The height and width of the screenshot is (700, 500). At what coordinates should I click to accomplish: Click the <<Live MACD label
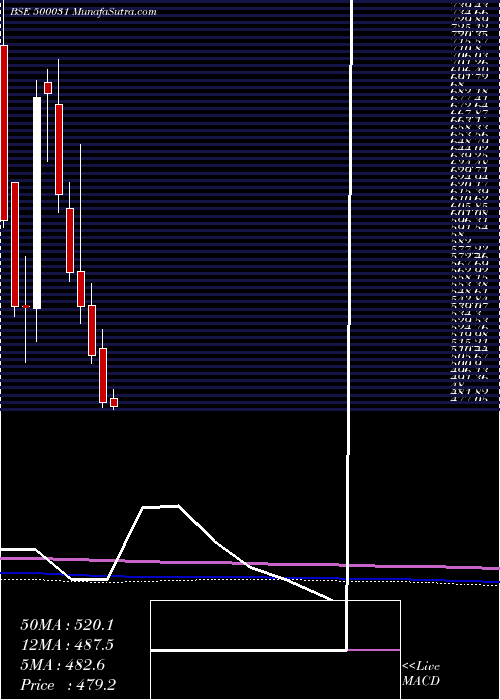421,674
